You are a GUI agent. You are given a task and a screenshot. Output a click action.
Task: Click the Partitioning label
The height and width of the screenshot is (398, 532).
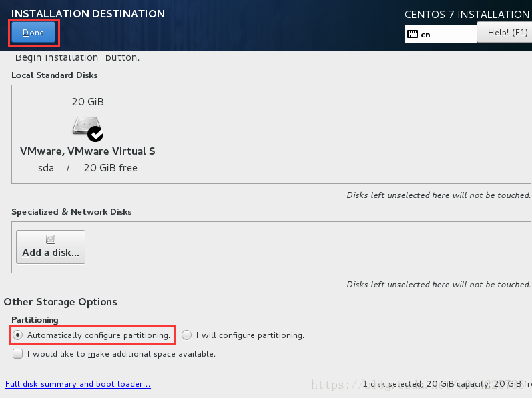coord(35,320)
